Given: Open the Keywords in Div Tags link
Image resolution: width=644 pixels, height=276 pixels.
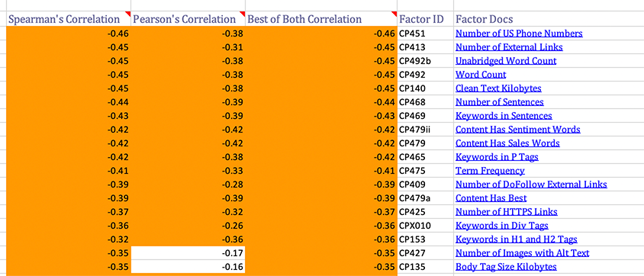Looking at the screenshot, I should click(501, 226).
